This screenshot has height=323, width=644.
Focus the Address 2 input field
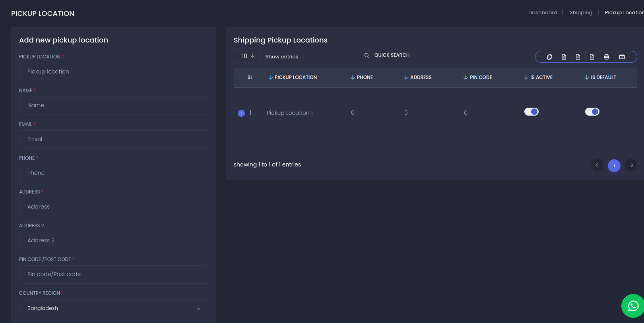click(114, 241)
